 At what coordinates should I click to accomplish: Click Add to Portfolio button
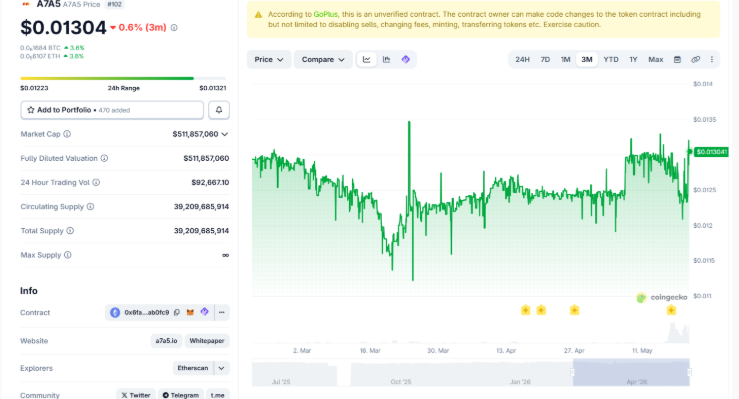tap(112, 110)
